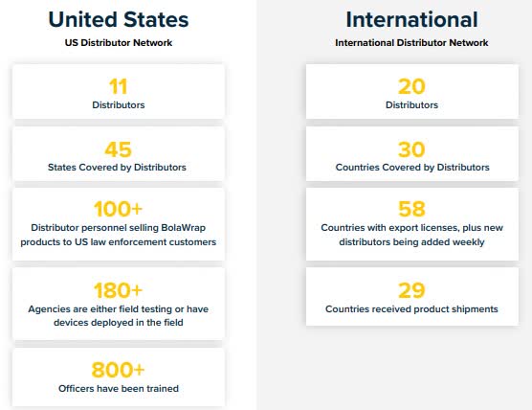Click the 800+ Officers trained number
Screen dimensions: 532x410
[118, 370]
